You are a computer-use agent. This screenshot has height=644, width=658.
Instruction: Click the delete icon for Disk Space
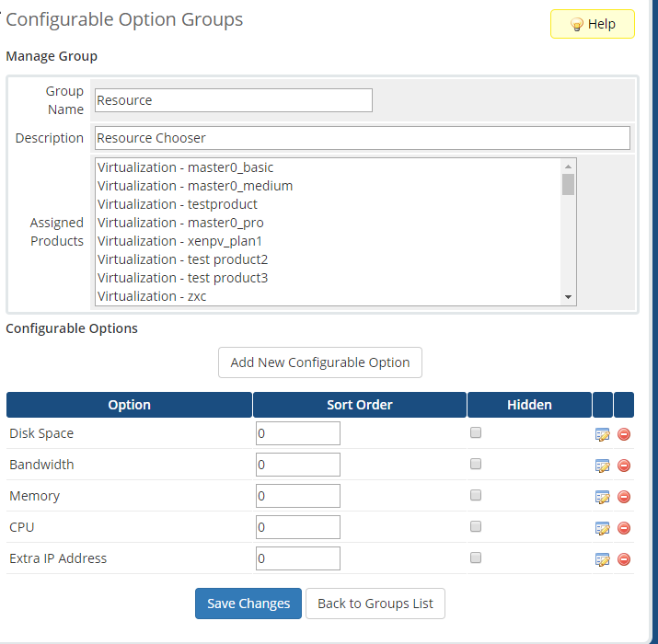coord(624,434)
